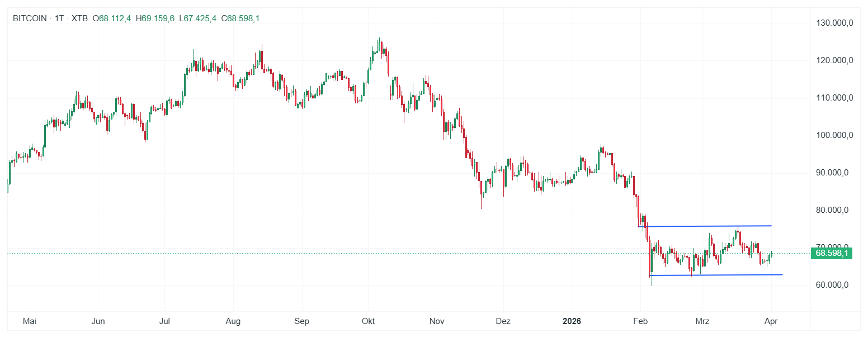
Task: Click the Apr label on time axis
Action: 770,321
